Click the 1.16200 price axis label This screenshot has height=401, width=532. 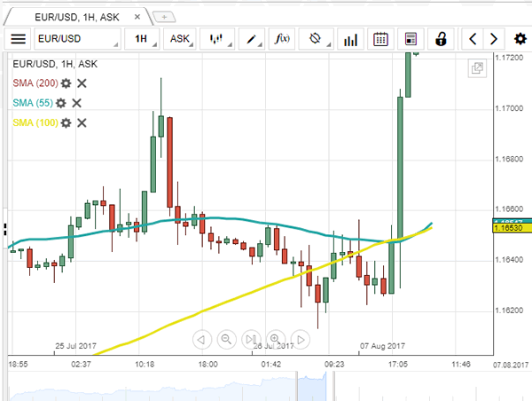[x=509, y=311]
